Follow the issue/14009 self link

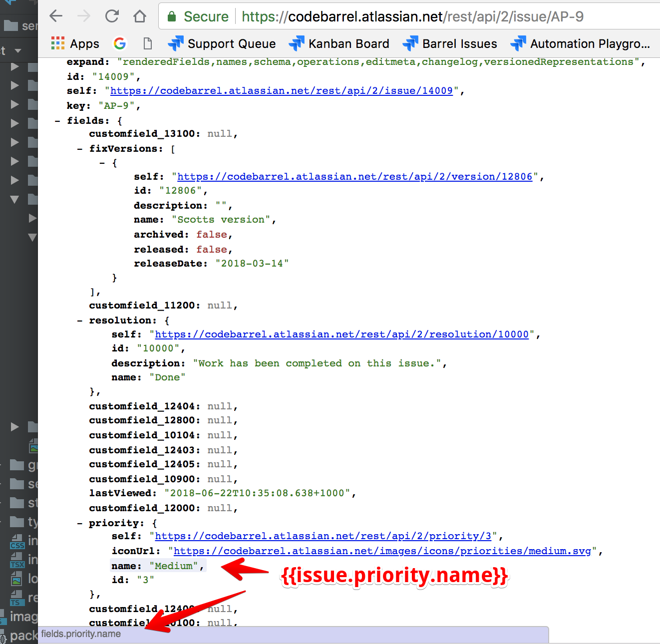click(x=281, y=91)
